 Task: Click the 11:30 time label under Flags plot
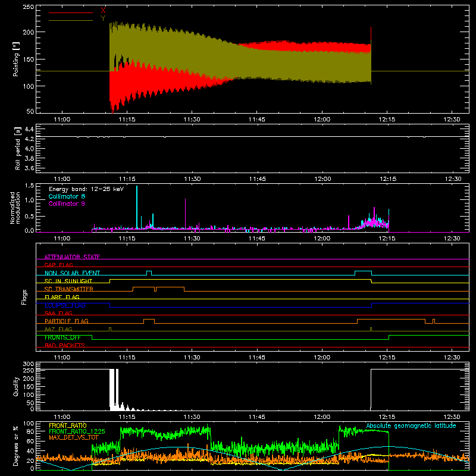point(192,358)
